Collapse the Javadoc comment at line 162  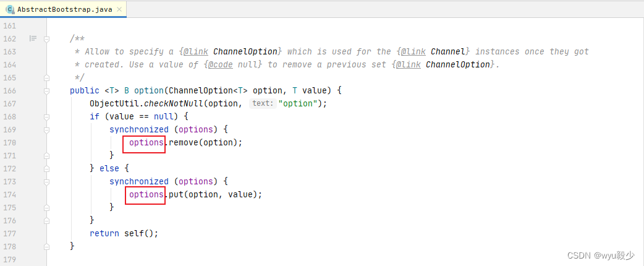click(46, 38)
